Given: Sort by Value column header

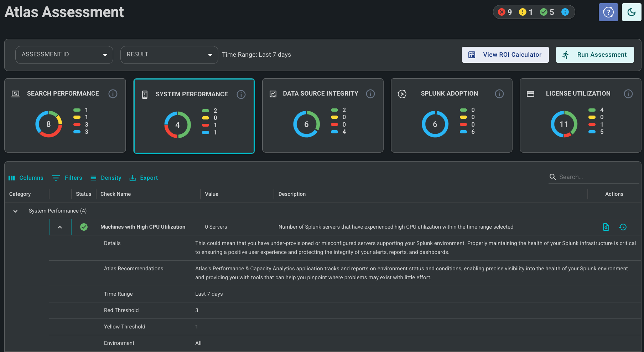Looking at the screenshot, I should click(x=212, y=194).
